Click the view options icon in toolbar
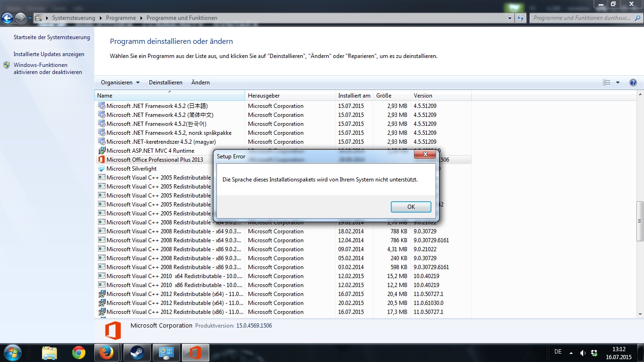 [x=607, y=82]
